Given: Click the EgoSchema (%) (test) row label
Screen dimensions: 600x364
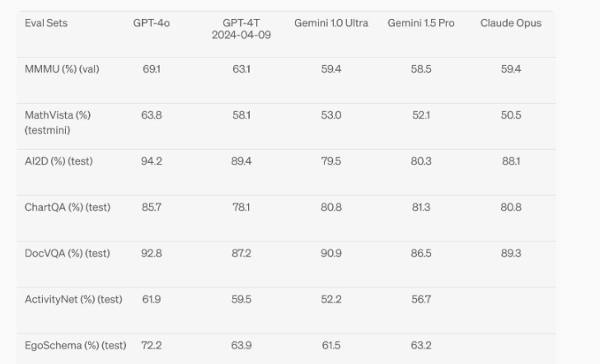Looking at the screenshot, I should 75,346.
